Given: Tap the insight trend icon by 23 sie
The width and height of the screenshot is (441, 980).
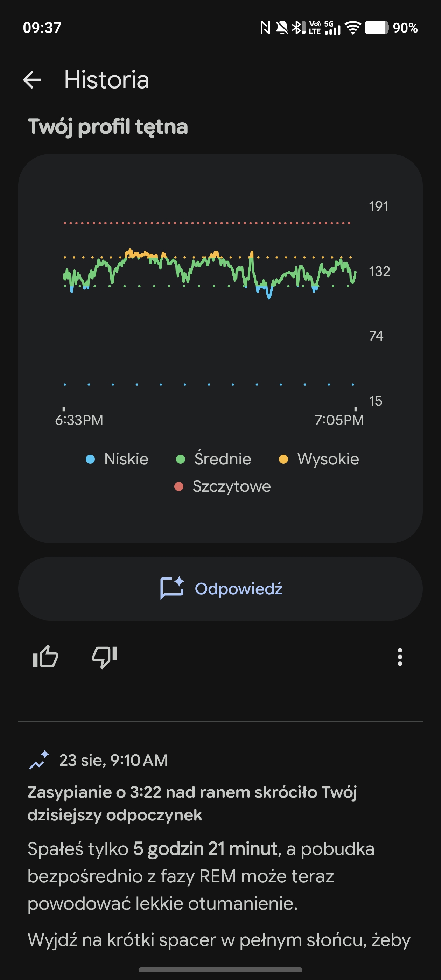Looking at the screenshot, I should (x=39, y=760).
